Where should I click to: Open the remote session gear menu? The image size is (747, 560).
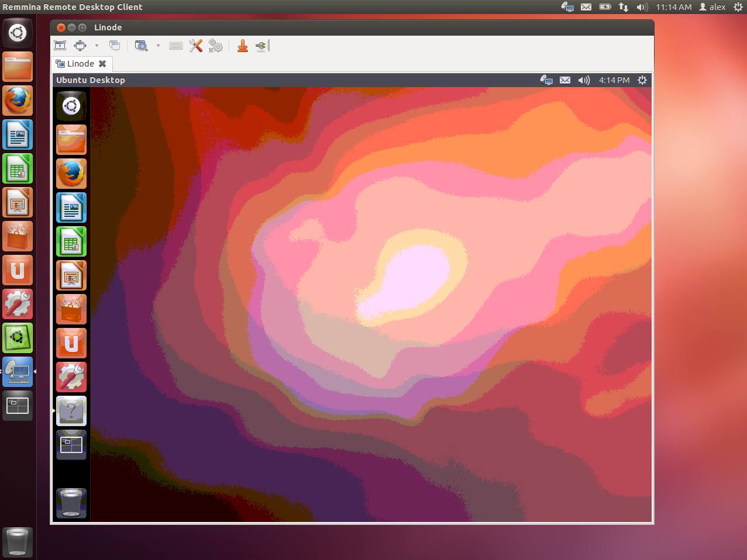click(x=642, y=80)
